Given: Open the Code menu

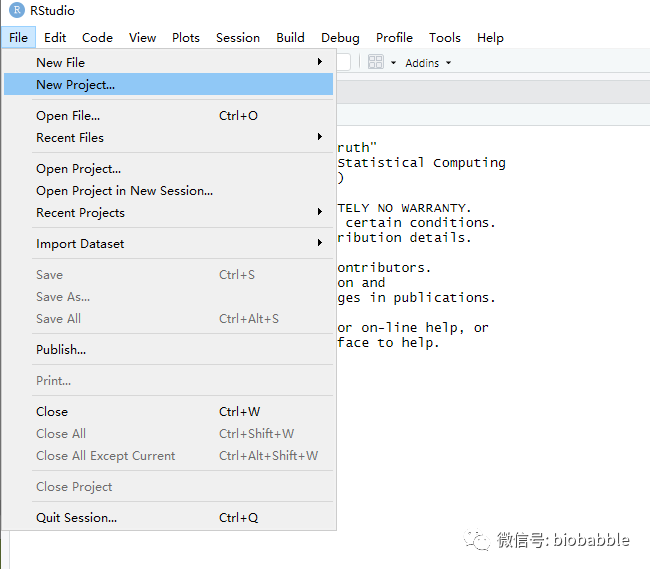Looking at the screenshot, I should [97, 38].
